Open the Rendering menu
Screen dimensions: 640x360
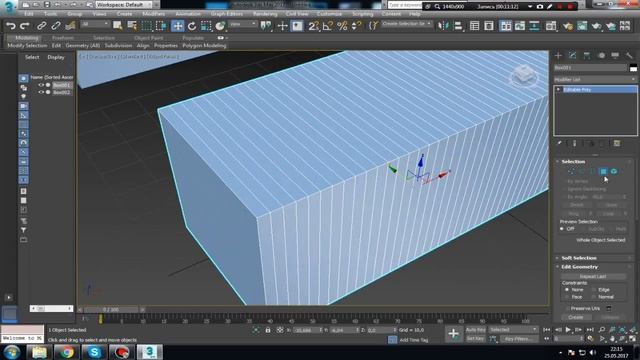[265, 14]
